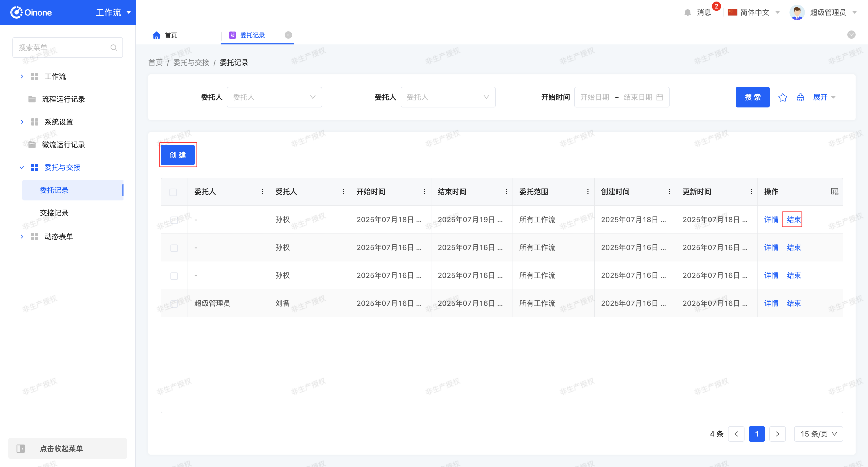The image size is (868, 467).
Task: Open 结束时间 column options menu
Action: coord(506,191)
